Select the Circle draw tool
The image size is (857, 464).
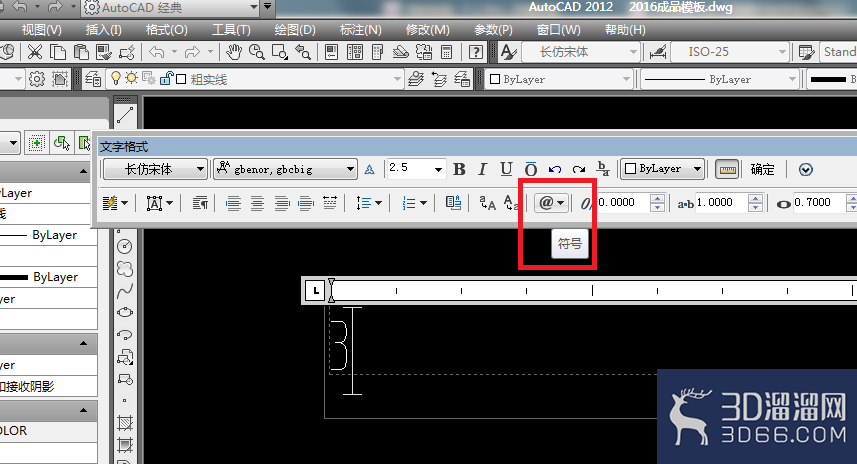tap(125, 246)
